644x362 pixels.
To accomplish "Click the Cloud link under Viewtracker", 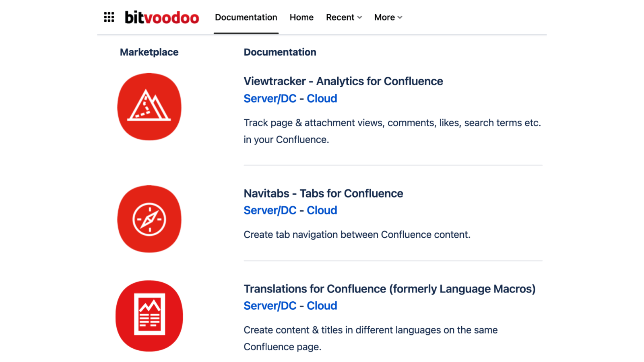I will 322,98.
